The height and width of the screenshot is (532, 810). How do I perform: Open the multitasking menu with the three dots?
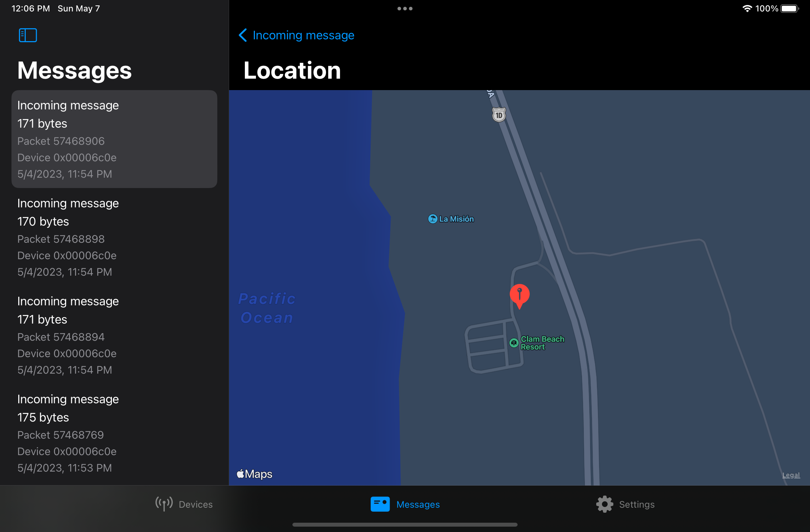click(405, 8)
